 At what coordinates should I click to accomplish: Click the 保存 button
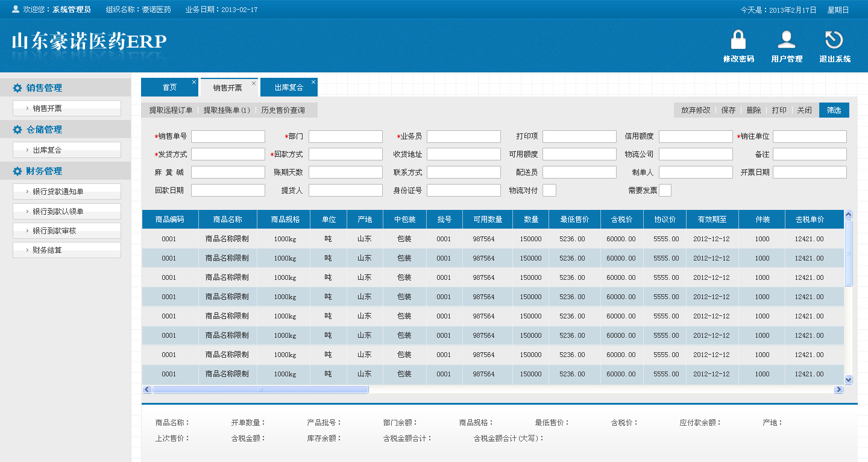pyautogui.click(x=728, y=110)
